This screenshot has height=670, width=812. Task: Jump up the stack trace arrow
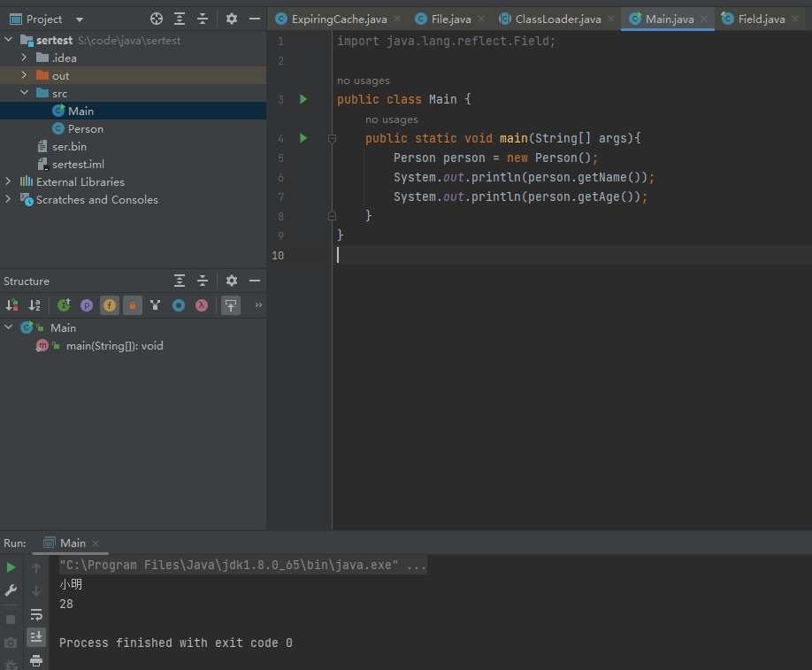36,568
